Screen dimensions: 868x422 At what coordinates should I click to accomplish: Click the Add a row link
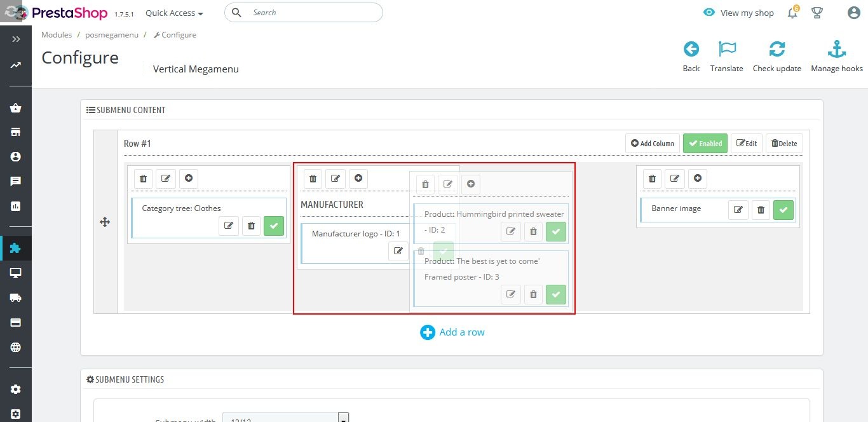pyautogui.click(x=452, y=332)
